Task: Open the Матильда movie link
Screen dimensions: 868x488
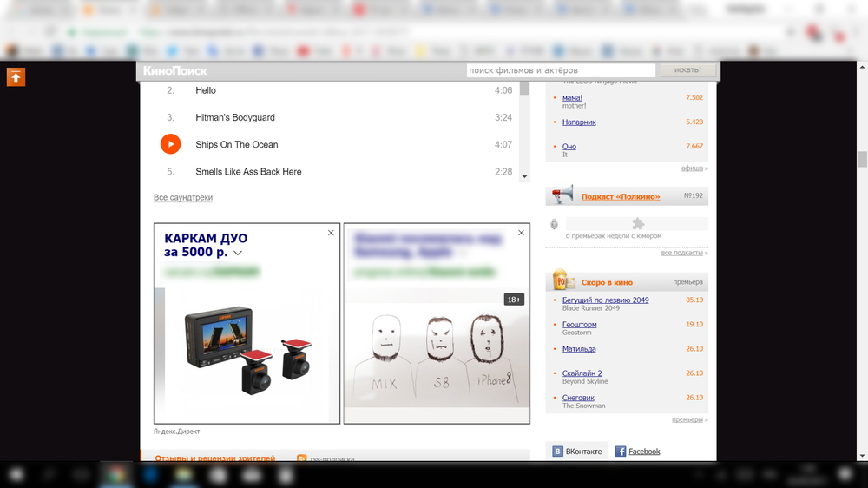Action: (x=579, y=348)
